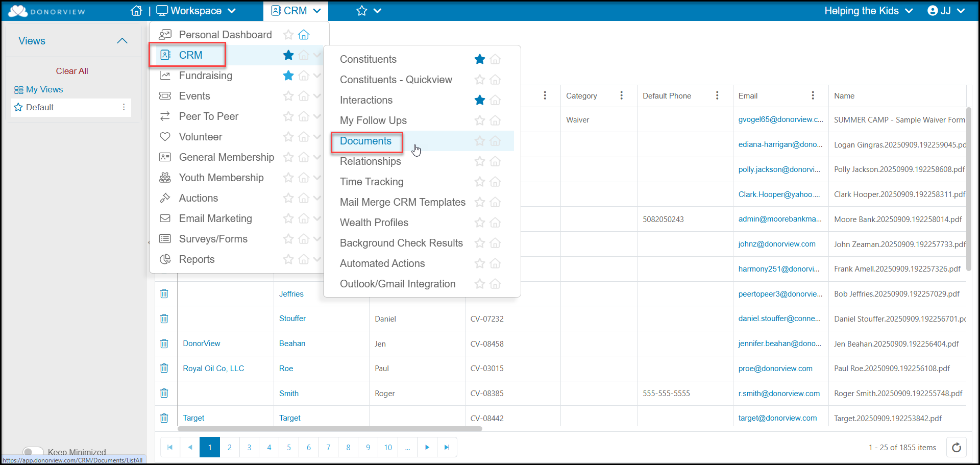This screenshot has width=980, height=465.
Task: Set Constituents as home page
Action: pyautogui.click(x=495, y=59)
